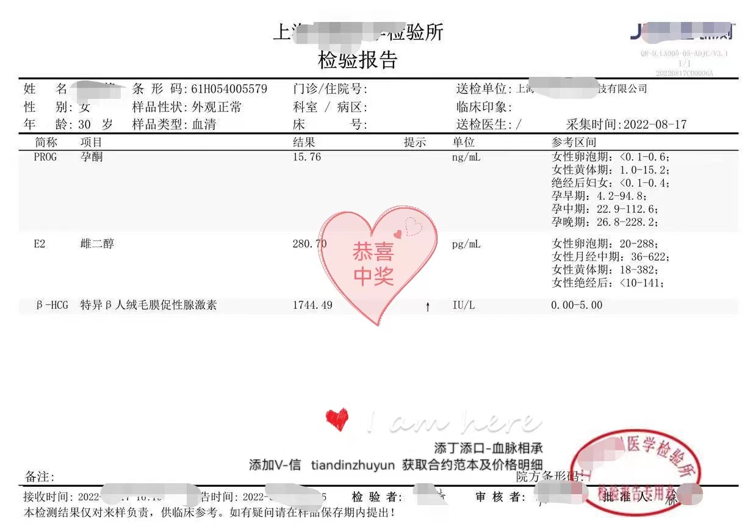The image size is (756, 532).
Task: Click the small red heart beside 'I am here'
Action: [337, 419]
